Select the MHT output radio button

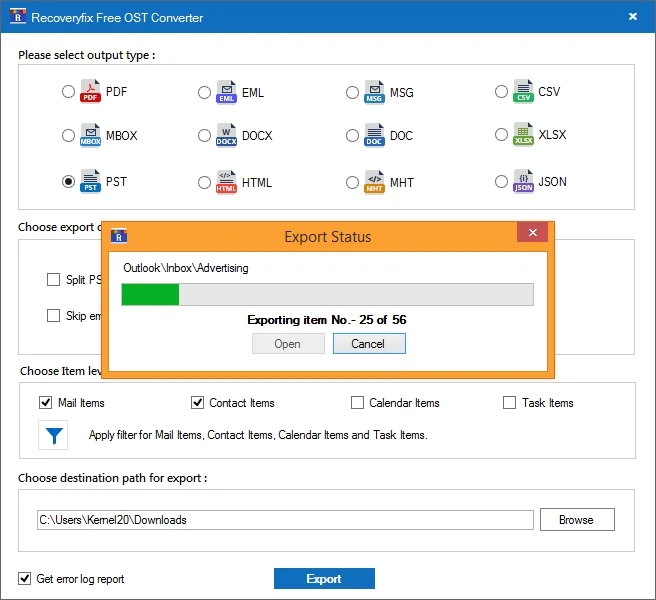click(352, 182)
